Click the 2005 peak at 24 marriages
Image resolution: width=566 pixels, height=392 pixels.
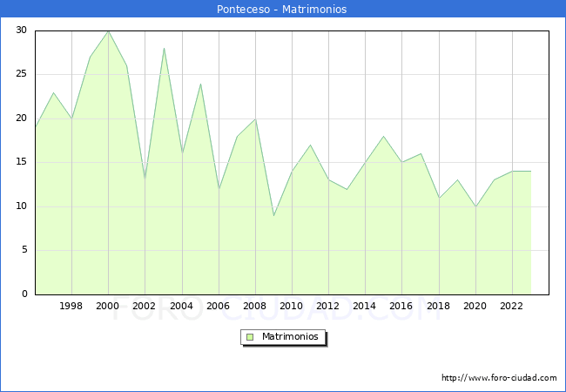[200, 84]
